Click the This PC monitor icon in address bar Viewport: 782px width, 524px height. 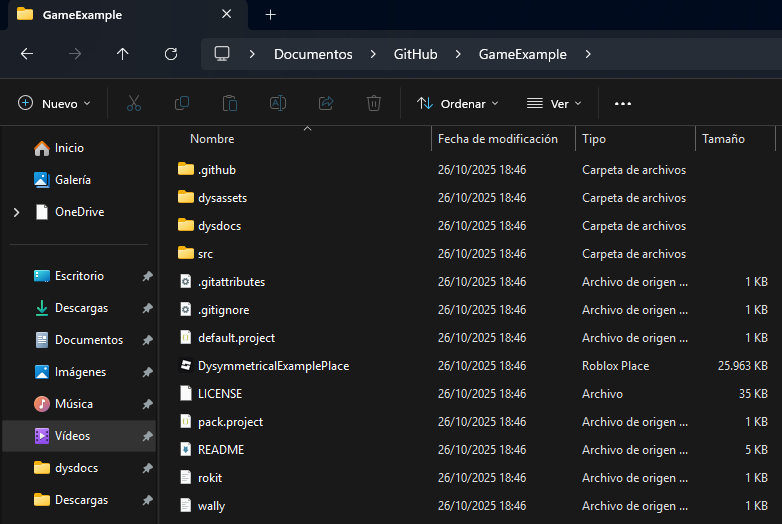pyautogui.click(x=222, y=54)
